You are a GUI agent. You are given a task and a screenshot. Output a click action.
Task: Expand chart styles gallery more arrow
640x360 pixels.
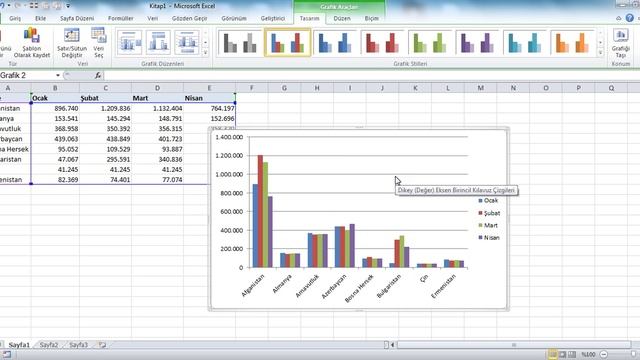click(600, 53)
